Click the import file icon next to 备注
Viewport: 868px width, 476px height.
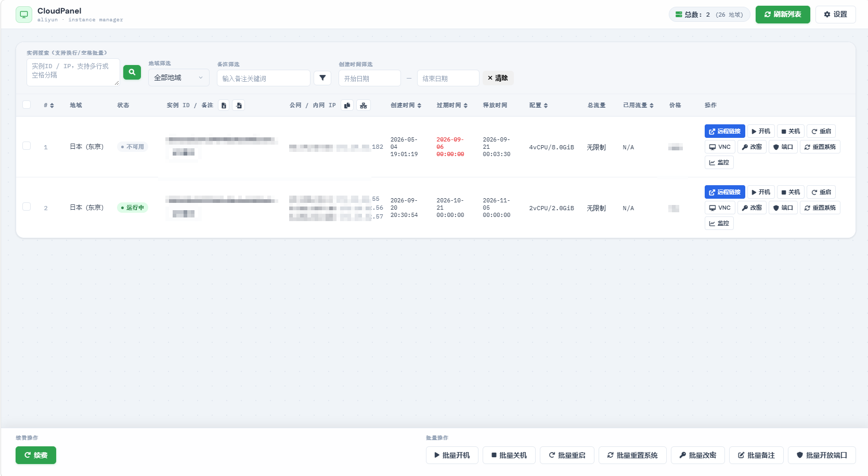(x=239, y=105)
